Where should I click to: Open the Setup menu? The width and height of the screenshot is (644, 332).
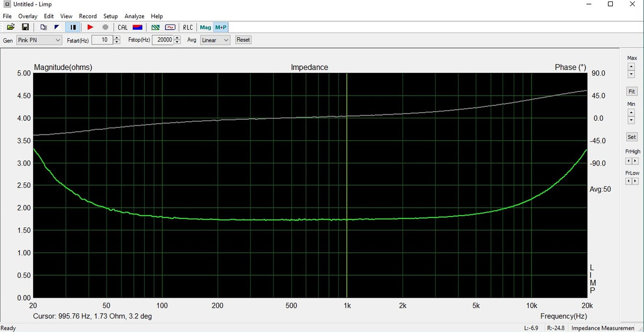pos(110,16)
